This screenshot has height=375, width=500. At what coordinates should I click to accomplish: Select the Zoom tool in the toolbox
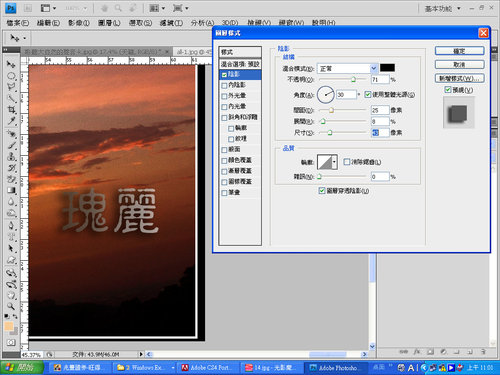[11, 306]
